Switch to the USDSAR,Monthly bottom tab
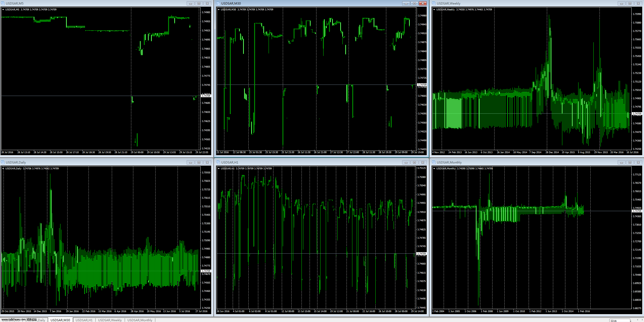Image resolution: width=644 pixels, height=322 pixels. (140, 320)
